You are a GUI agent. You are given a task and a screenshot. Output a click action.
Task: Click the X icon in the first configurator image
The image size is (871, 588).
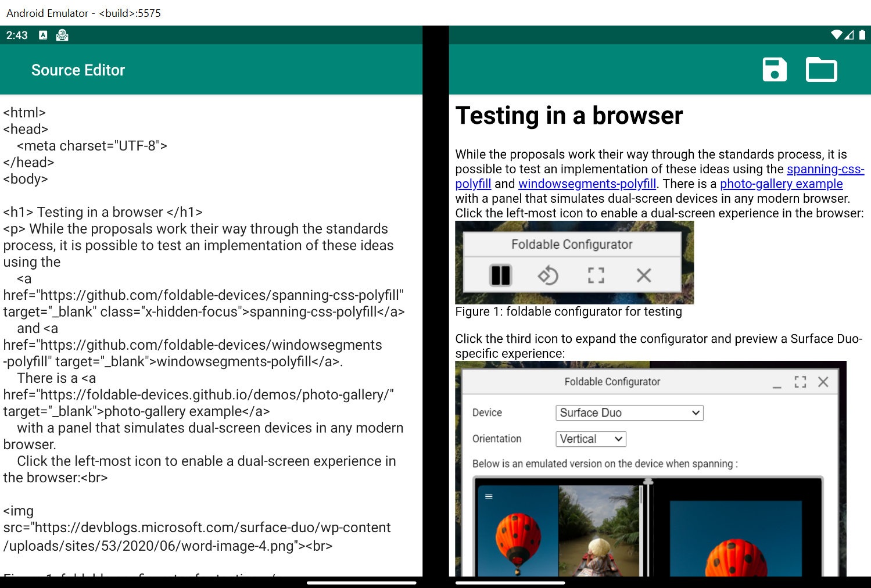644,275
